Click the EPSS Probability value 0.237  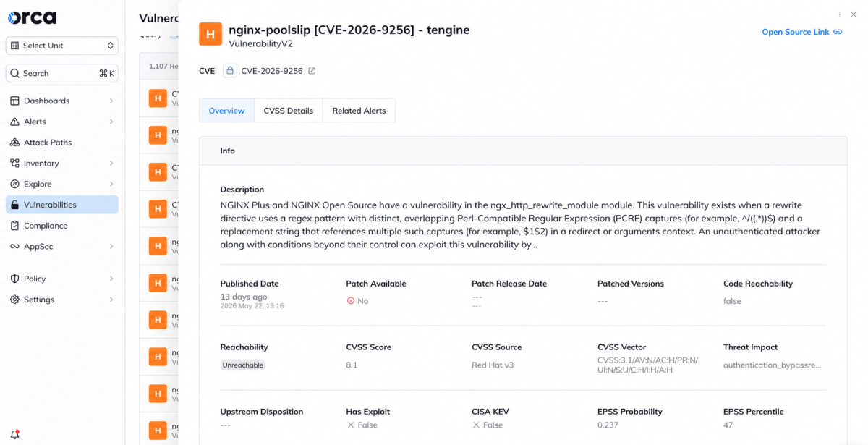pos(608,425)
